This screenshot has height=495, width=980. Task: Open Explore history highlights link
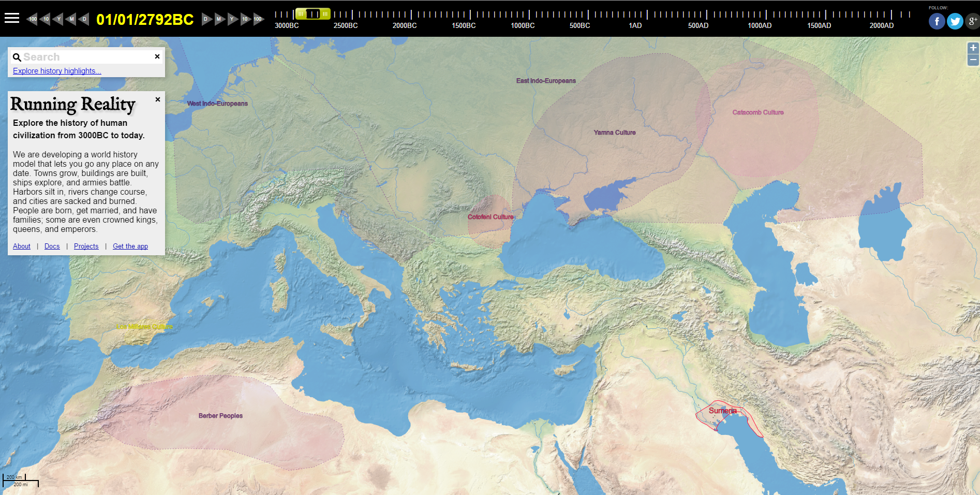pos(57,71)
